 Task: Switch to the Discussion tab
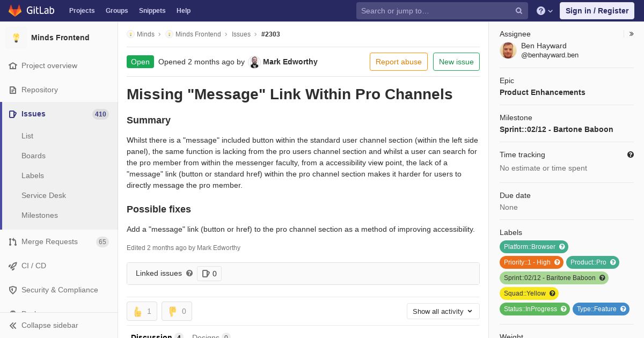click(157, 336)
